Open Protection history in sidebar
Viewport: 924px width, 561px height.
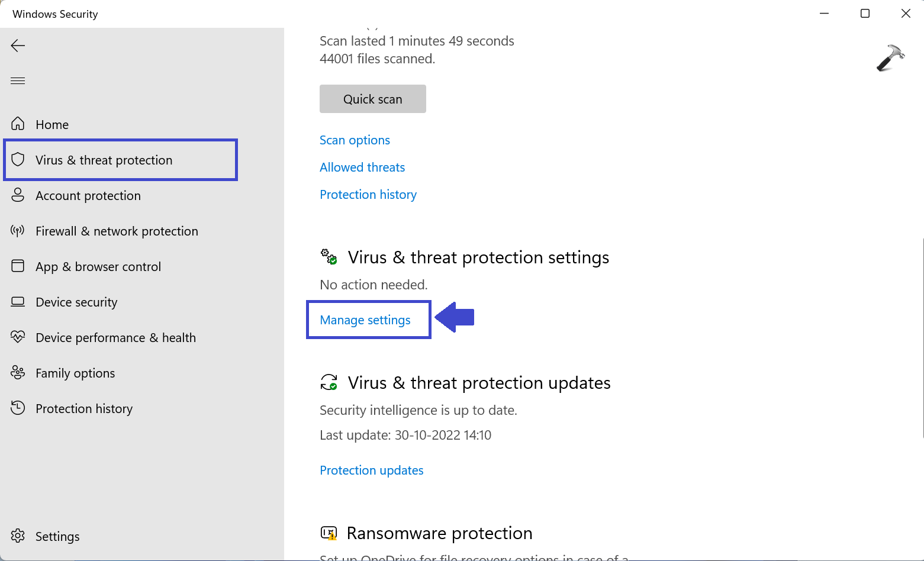pos(84,409)
